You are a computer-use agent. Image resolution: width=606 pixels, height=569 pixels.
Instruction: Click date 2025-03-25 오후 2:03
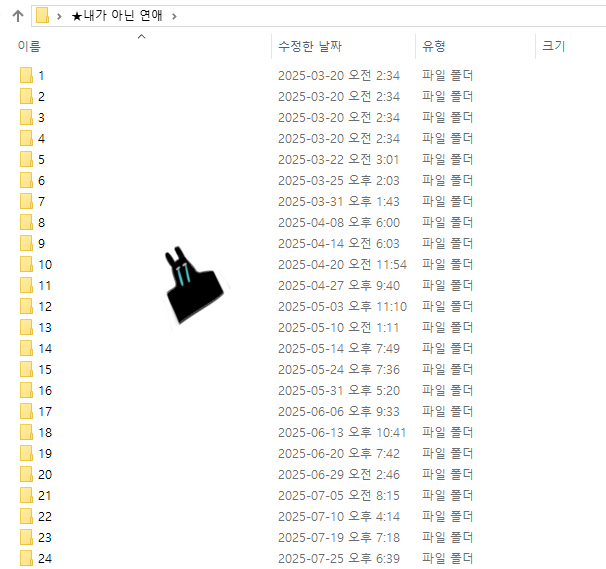coord(339,180)
